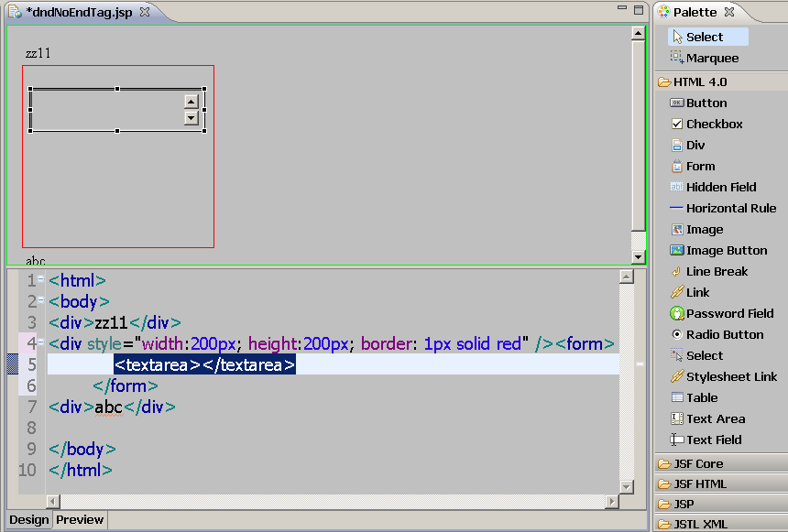Select the Div palette item
Image resolution: width=788 pixels, height=532 pixels.
point(688,146)
